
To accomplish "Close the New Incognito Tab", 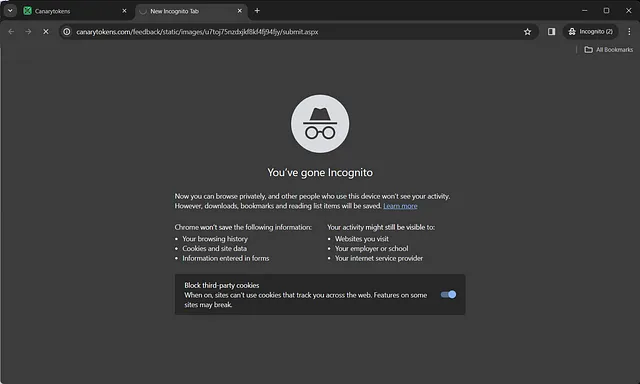I will [x=240, y=11].
